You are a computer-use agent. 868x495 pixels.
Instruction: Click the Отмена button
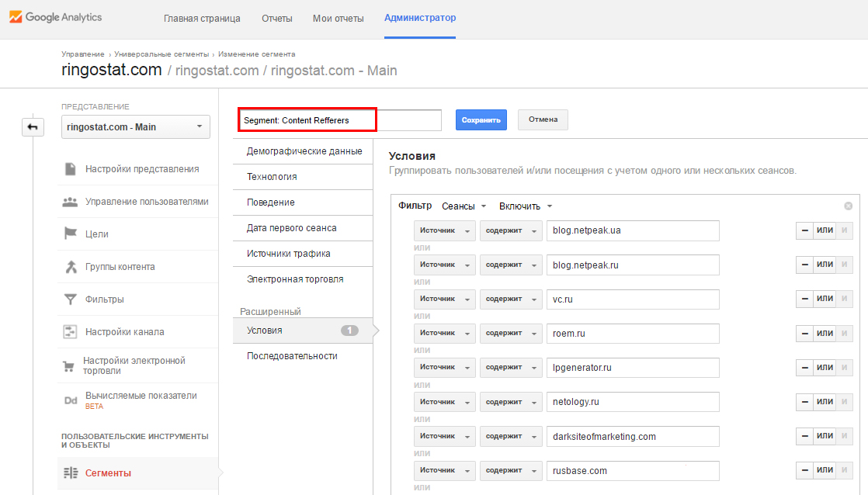[543, 119]
